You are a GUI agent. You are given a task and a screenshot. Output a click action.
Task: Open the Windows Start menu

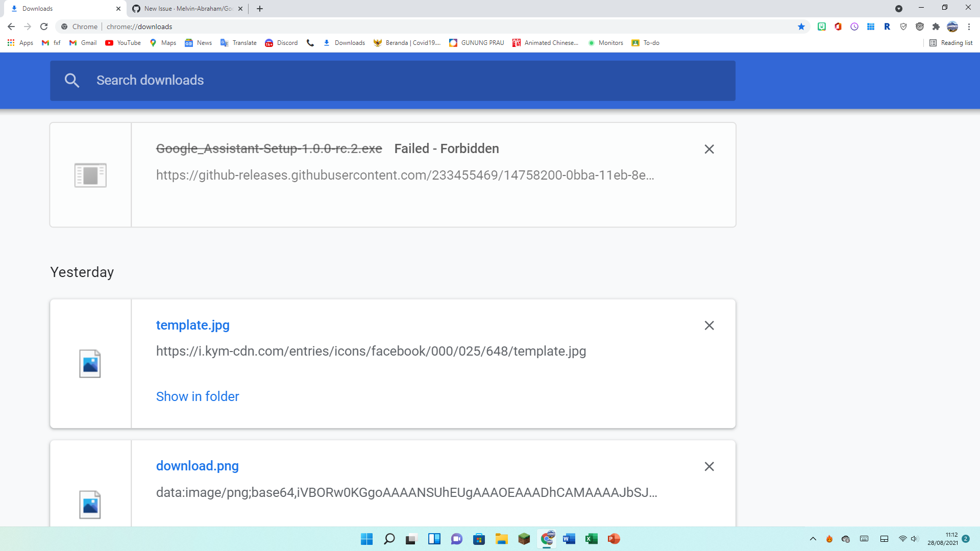click(x=366, y=539)
